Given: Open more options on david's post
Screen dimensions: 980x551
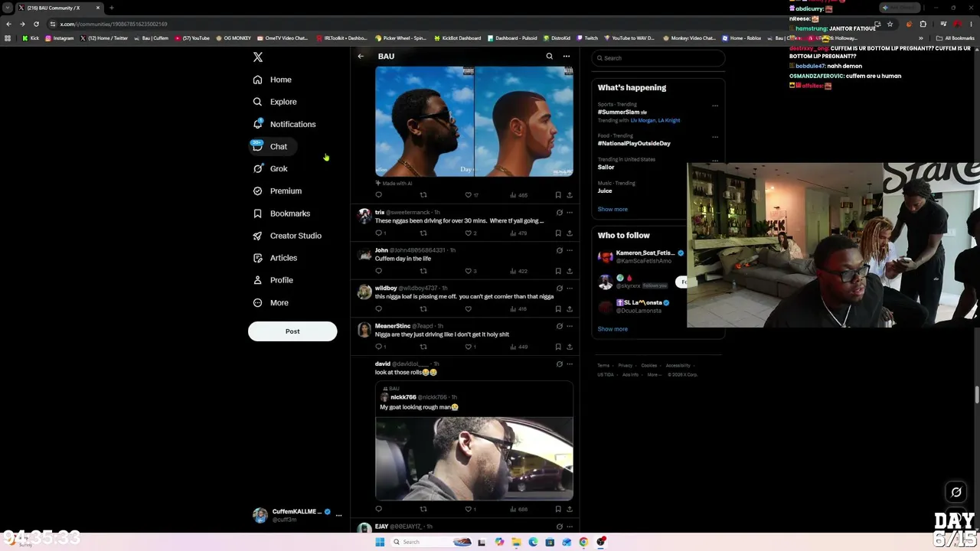Looking at the screenshot, I should tap(569, 364).
